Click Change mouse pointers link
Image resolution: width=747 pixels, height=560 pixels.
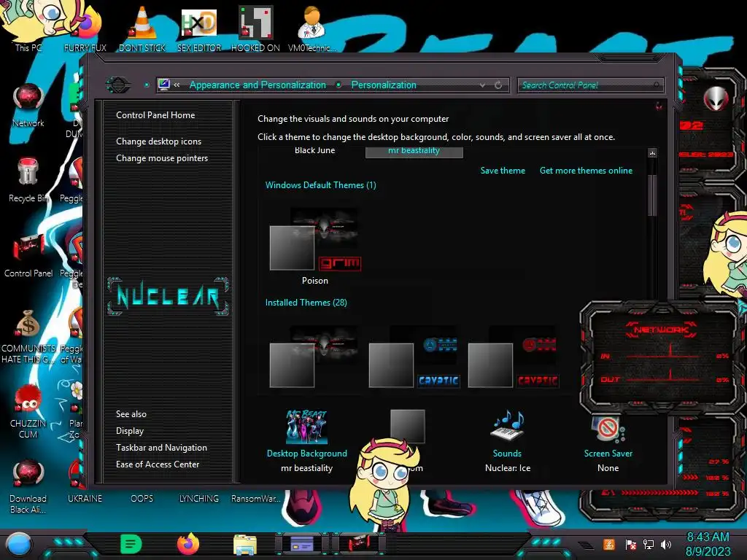pos(162,158)
